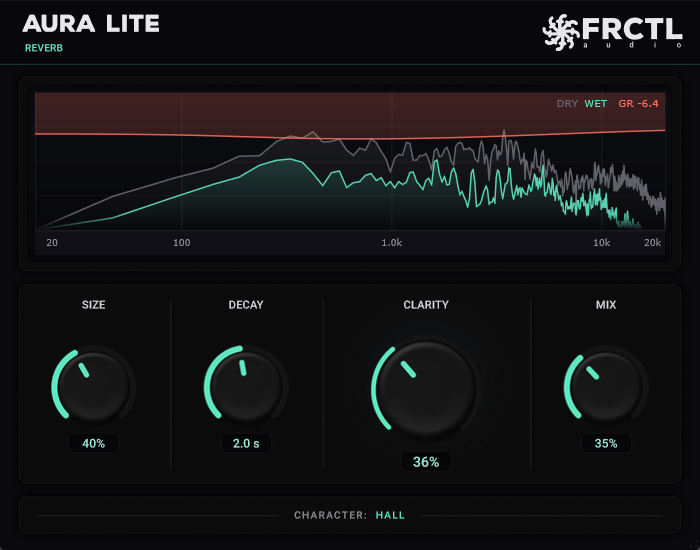Click the MIX label
Image resolution: width=700 pixels, height=550 pixels.
point(606,304)
